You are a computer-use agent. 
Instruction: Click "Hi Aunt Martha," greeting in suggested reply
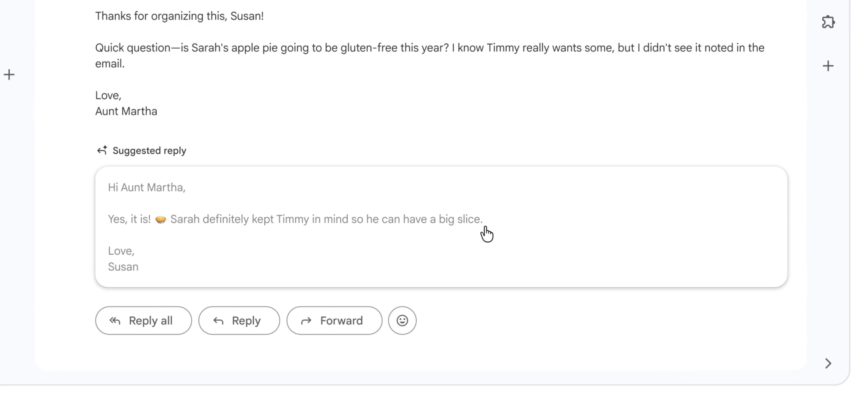pos(147,187)
